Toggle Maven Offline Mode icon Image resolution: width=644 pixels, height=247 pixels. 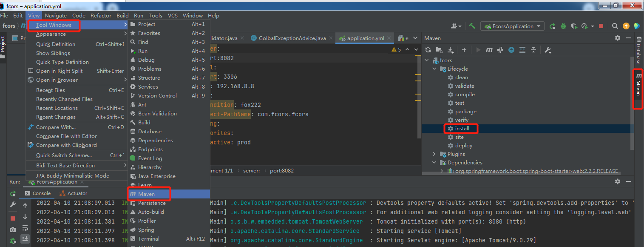point(500,50)
